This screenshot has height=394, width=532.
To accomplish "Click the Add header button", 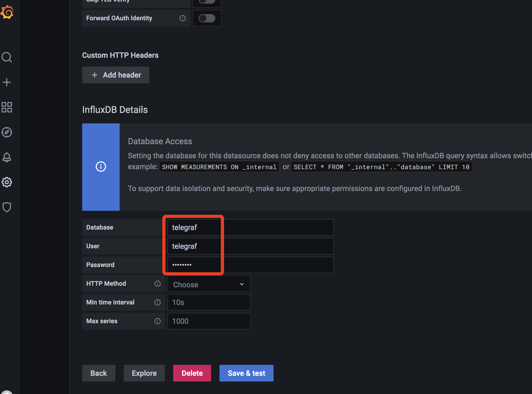I will pos(116,75).
